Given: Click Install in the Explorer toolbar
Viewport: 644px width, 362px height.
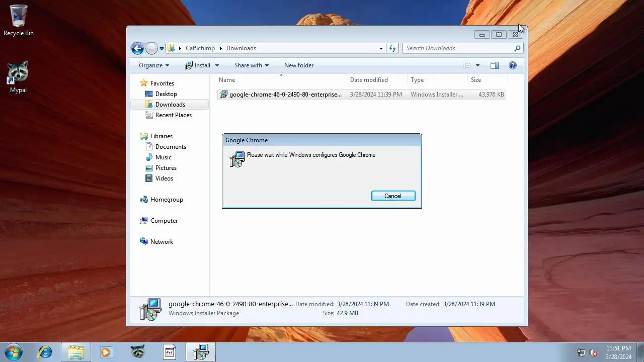Looking at the screenshot, I should click(x=198, y=65).
